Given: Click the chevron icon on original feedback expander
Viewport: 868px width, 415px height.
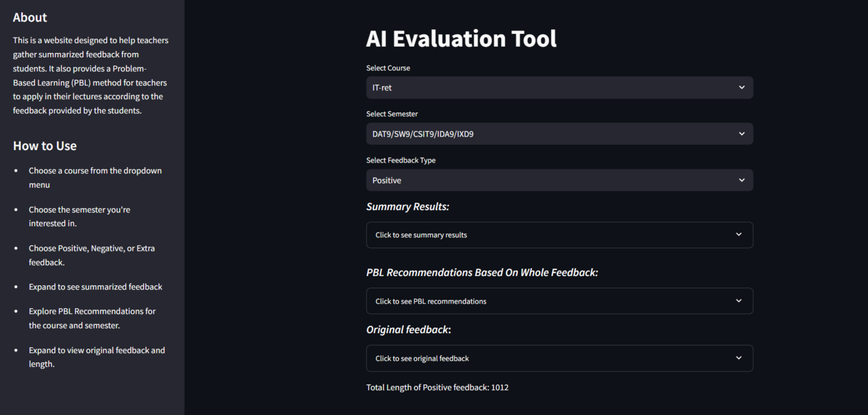Looking at the screenshot, I should [738, 358].
